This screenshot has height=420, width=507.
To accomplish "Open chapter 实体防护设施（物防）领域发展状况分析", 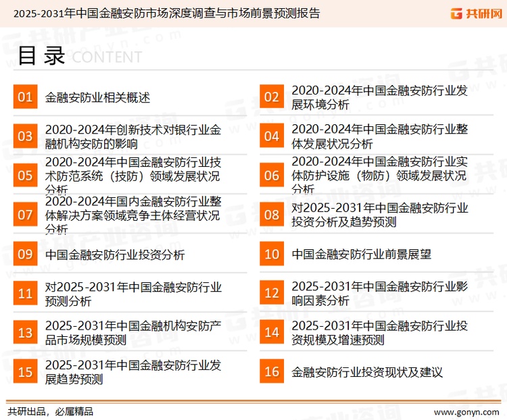I will tap(379, 175).
